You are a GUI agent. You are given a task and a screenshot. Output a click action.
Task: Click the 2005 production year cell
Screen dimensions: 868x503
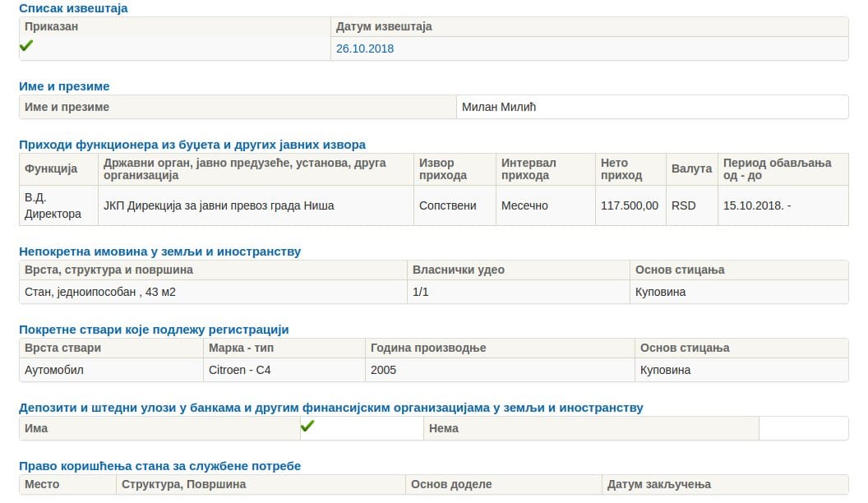point(383,370)
